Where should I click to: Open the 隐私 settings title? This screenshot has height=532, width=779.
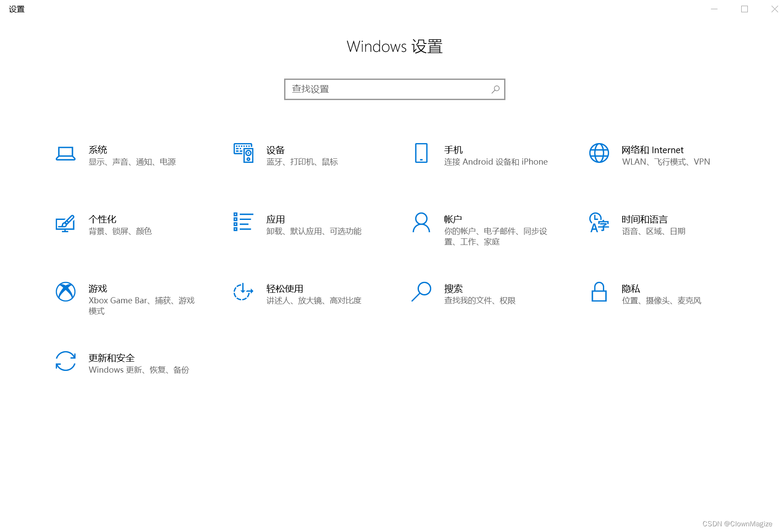[x=631, y=289]
